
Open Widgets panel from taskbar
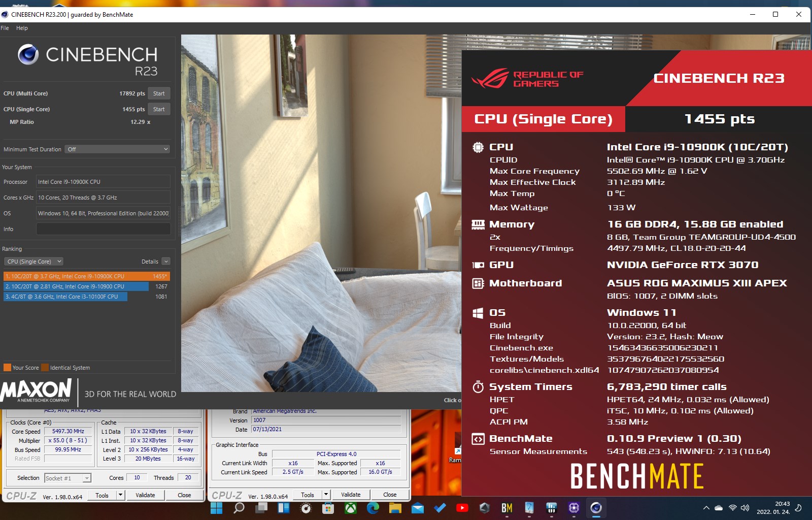283,508
